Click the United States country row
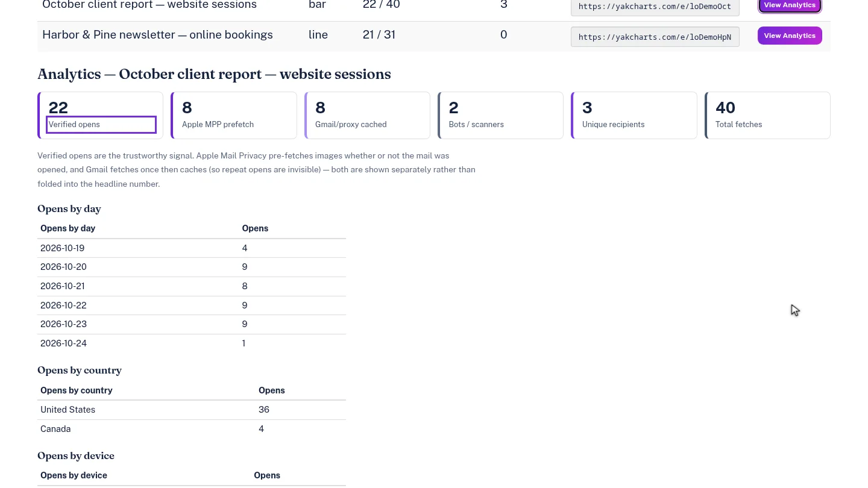This screenshot has height=488, width=868. pyautogui.click(x=192, y=410)
